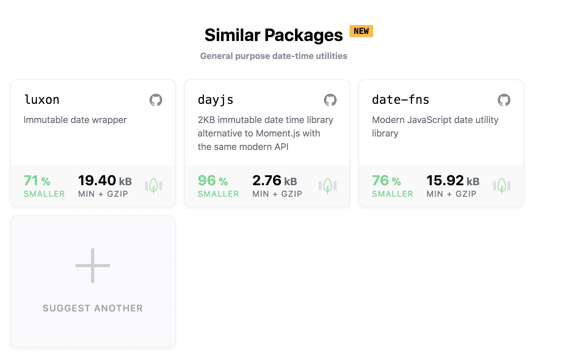The height and width of the screenshot is (364, 588).
Task: Click the plus icon to suggest a package
Action: (x=93, y=266)
